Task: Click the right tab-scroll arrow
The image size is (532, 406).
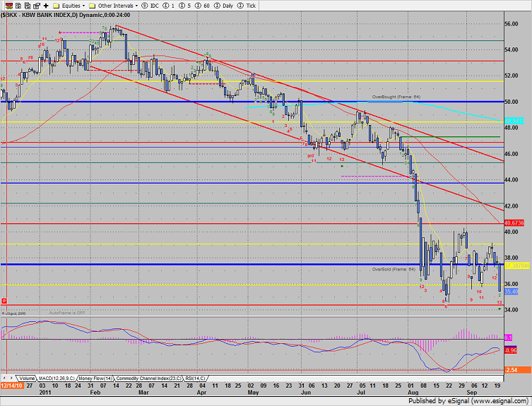Action: coord(12,378)
